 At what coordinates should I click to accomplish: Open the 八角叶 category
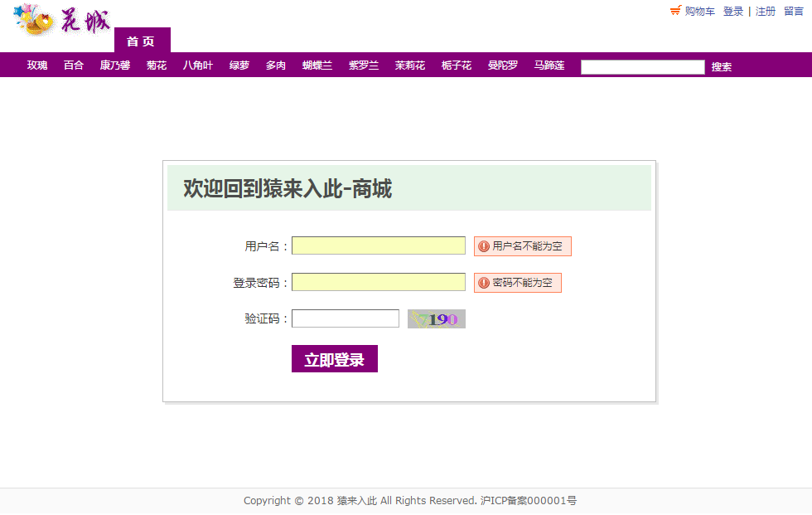point(198,66)
